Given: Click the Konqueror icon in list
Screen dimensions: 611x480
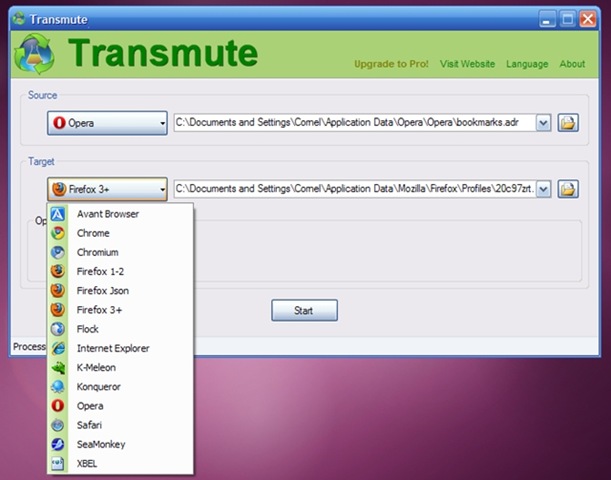Looking at the screenshot, I should click(x=58, y=386).
